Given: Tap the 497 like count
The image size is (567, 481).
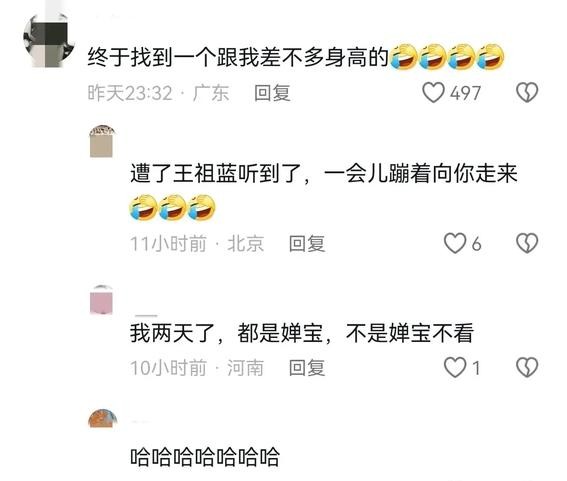Looking at the screenshot, I should point(465,93).
